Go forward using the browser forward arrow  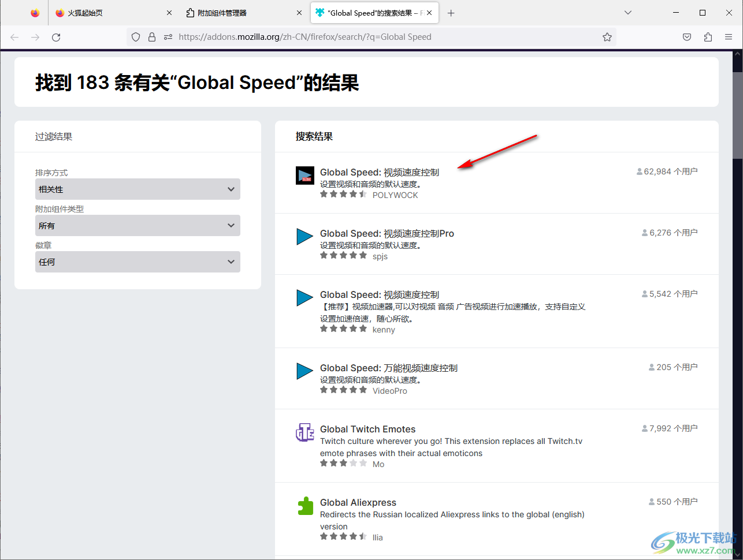35,37
